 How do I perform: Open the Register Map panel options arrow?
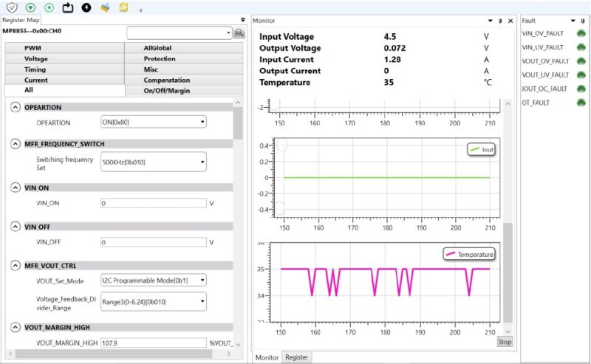(243, 20)
